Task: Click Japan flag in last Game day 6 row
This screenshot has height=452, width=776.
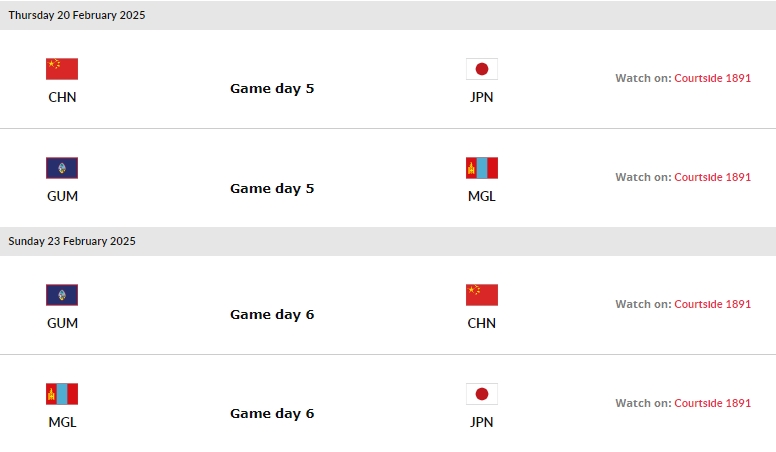Action: pos(482,394)
